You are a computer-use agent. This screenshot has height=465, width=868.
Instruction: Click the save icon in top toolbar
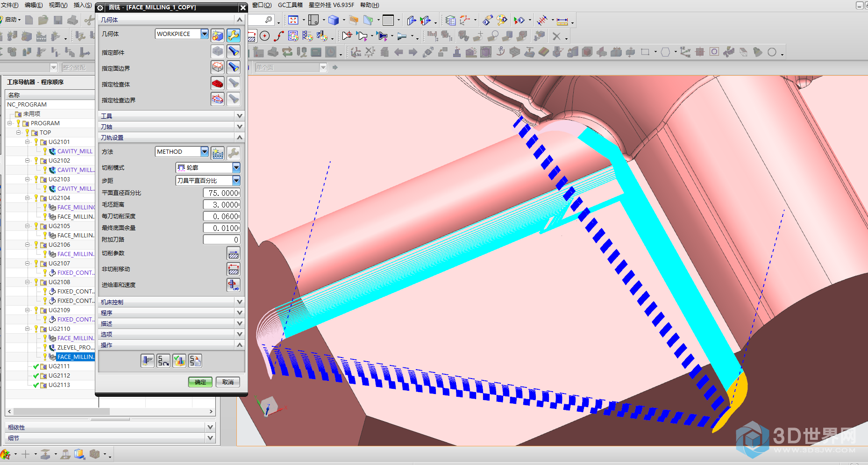coord(58,20)
